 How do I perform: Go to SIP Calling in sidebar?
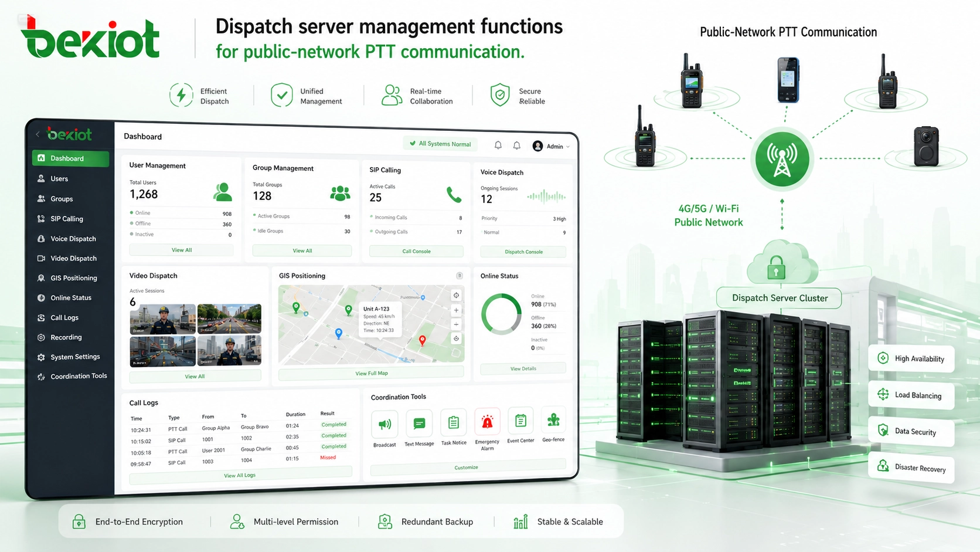[x=66, y=219]
